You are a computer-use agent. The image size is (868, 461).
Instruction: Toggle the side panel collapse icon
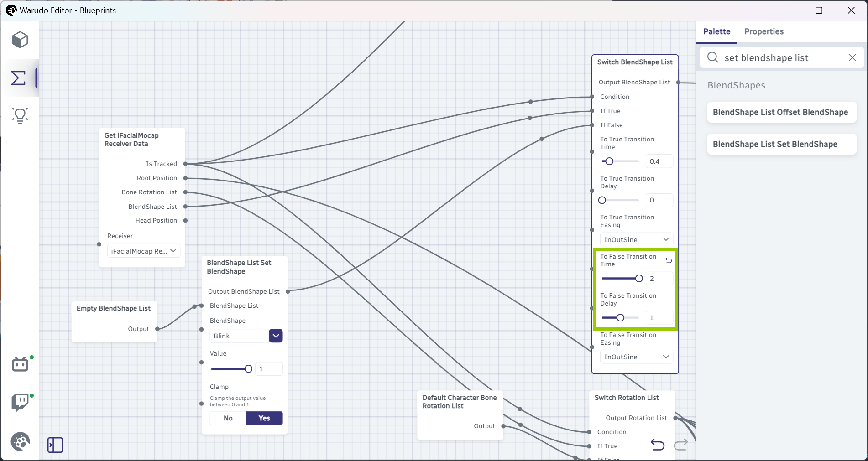click(55, 445)
